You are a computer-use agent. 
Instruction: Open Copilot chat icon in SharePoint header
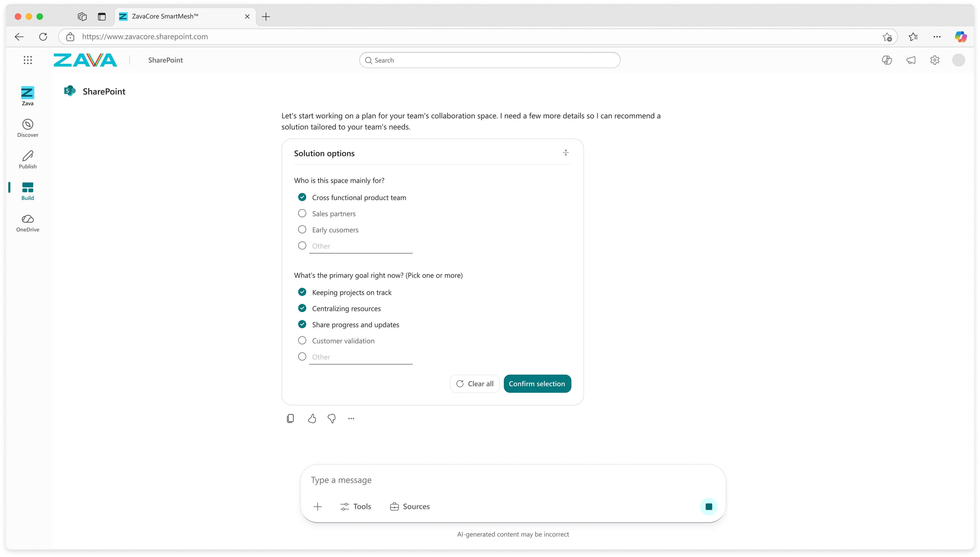887,60
